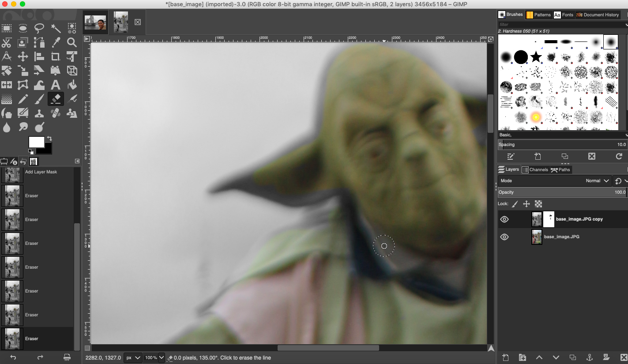Swap foreground and background colors

point(49,139)
